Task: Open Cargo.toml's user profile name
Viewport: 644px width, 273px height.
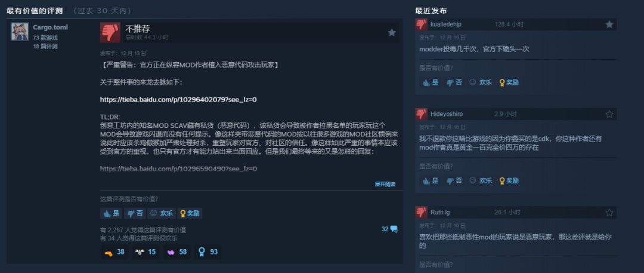Action: point(51,27)
